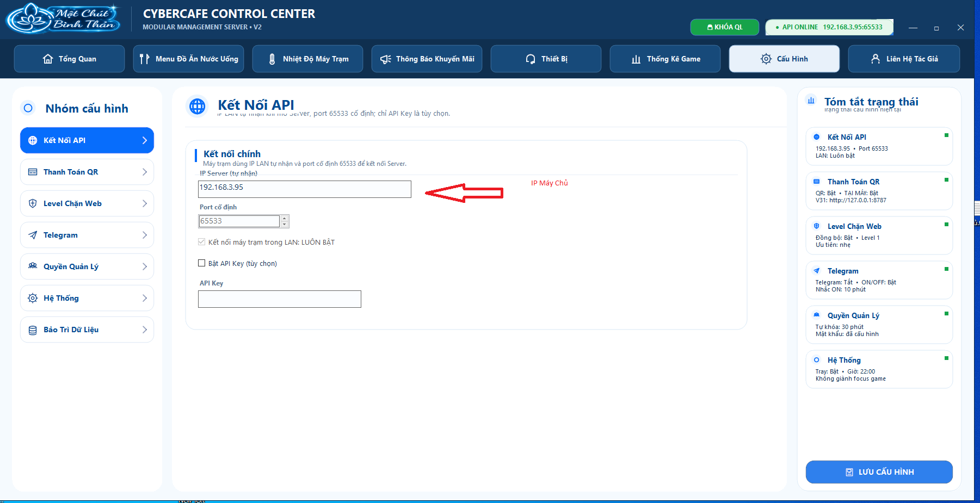The image size is (980, 503).
Task: Click the paper plane icon on Telegram sidebar item
Action: pyautogui.click(x=33, y=235)
